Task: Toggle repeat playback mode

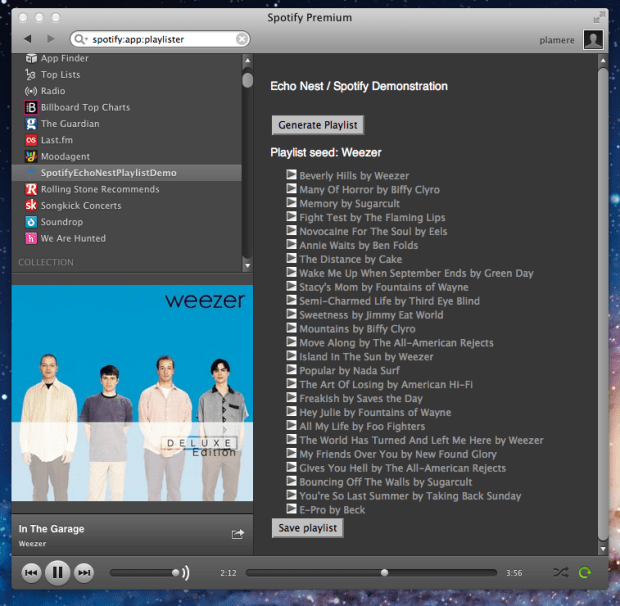Action: coord(585,573)
